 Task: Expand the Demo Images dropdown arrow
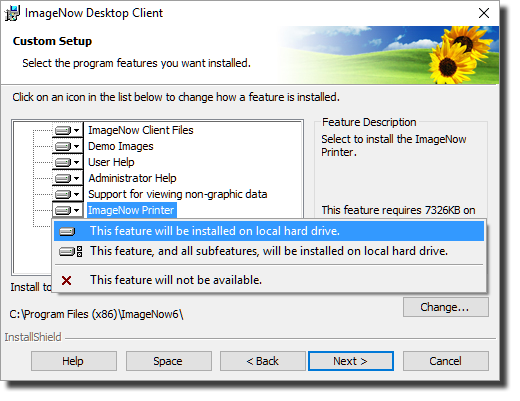[x=77, y=146]
